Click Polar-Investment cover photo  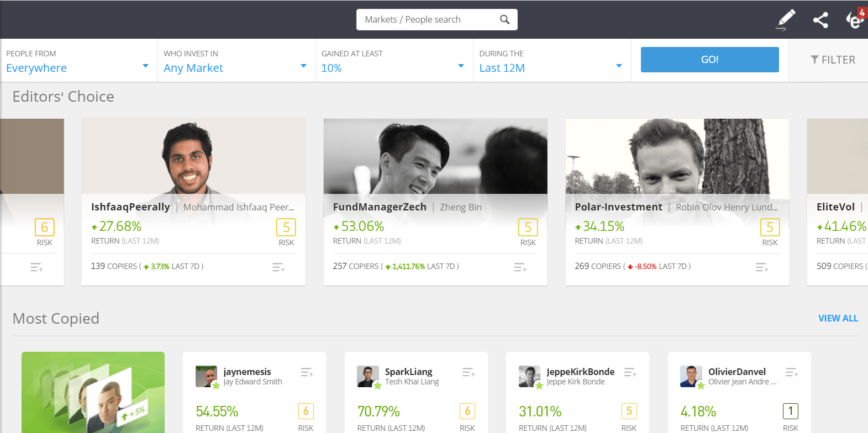click(677, 156)
